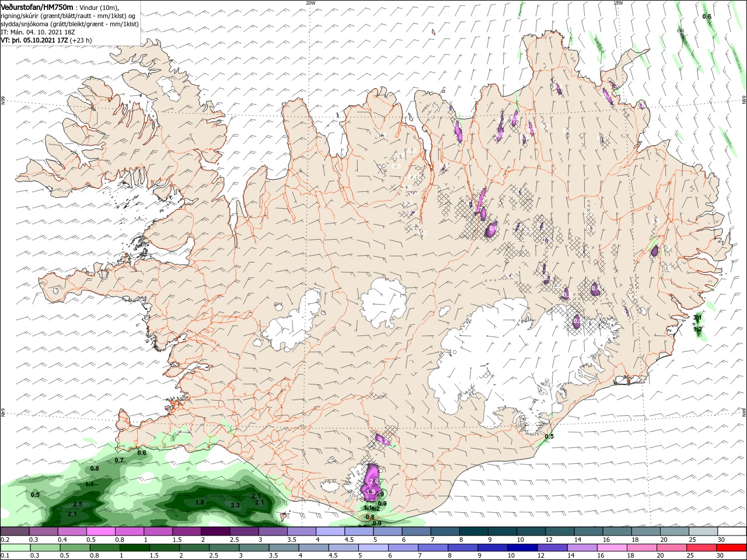
Task: Select the 18W longitude label
Action: 618,3
